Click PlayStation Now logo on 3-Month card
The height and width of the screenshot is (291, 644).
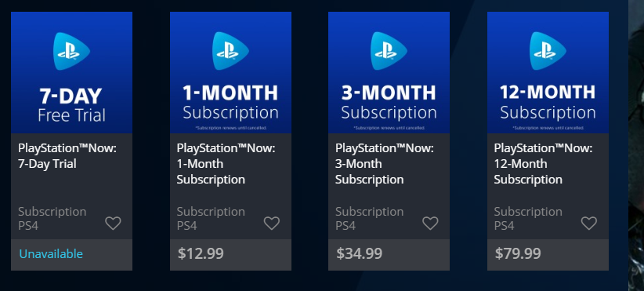coord(389,51)
